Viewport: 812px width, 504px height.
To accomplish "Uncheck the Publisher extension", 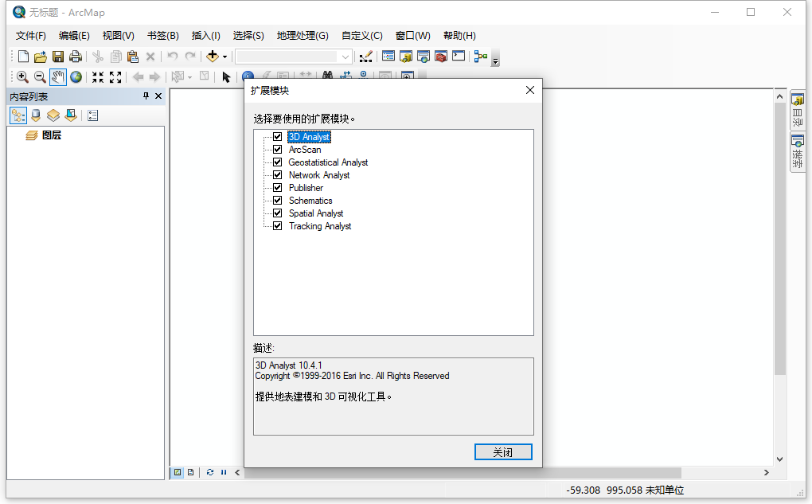I will pyautogui.click(x=278, y=188).
